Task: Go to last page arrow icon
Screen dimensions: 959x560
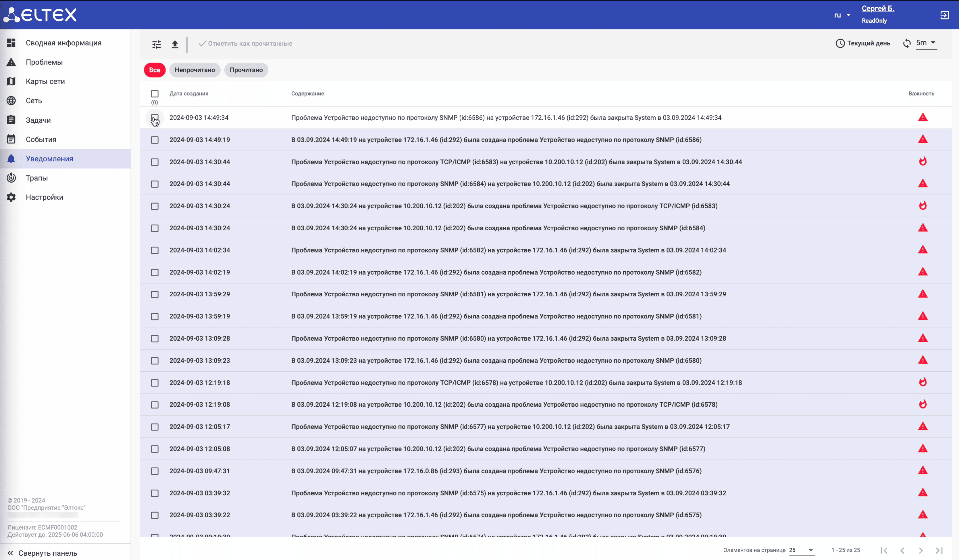Action: pyautogui.click(x=939, y=550)
